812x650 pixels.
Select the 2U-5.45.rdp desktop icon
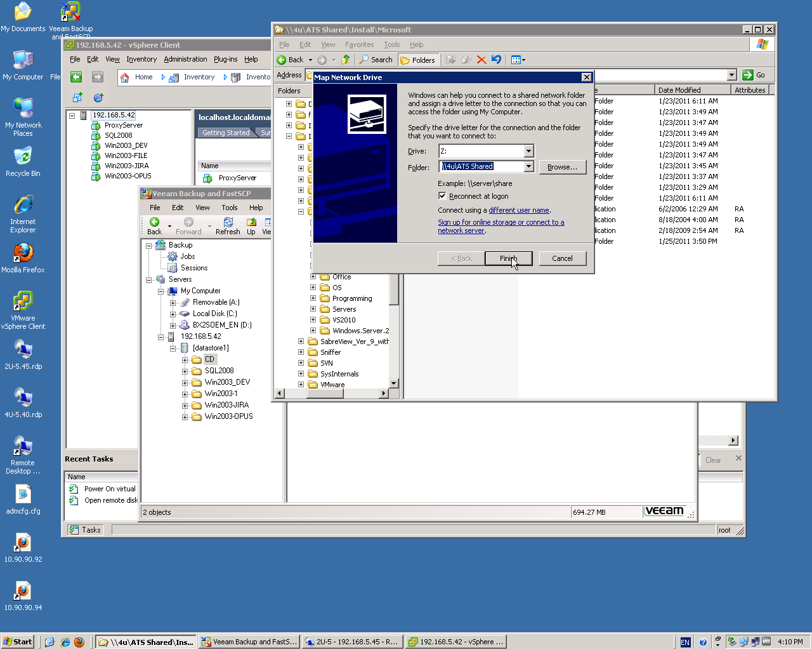(23, 354)
